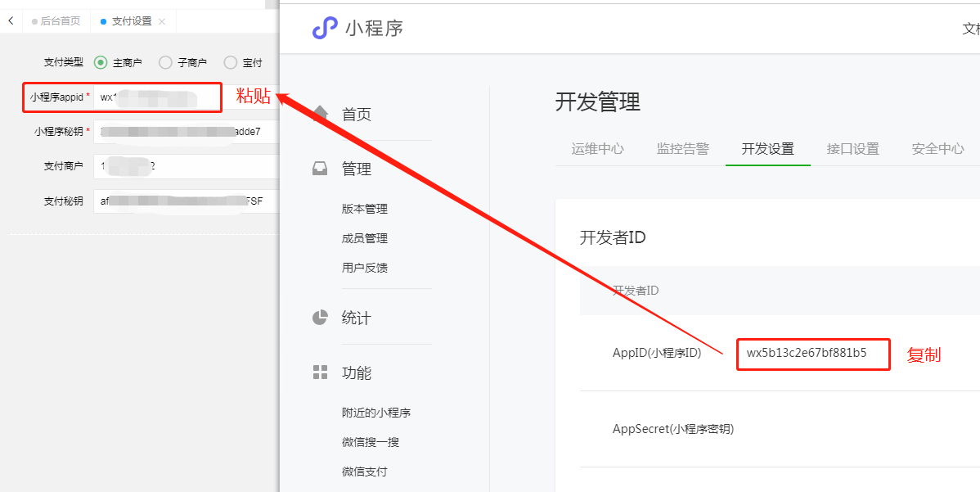Click the 管理 sidebar section label
Screen dimensions: 980x492
click(357, 169)
